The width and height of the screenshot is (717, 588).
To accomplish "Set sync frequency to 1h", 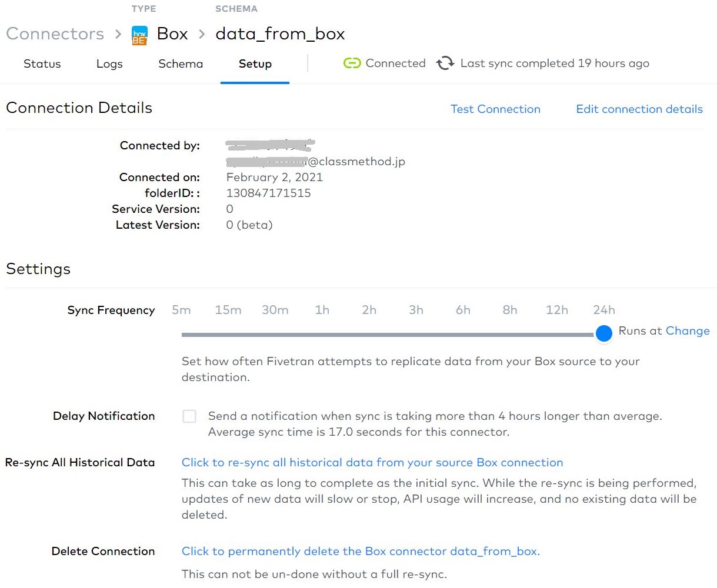I will [x=322, y=310].
